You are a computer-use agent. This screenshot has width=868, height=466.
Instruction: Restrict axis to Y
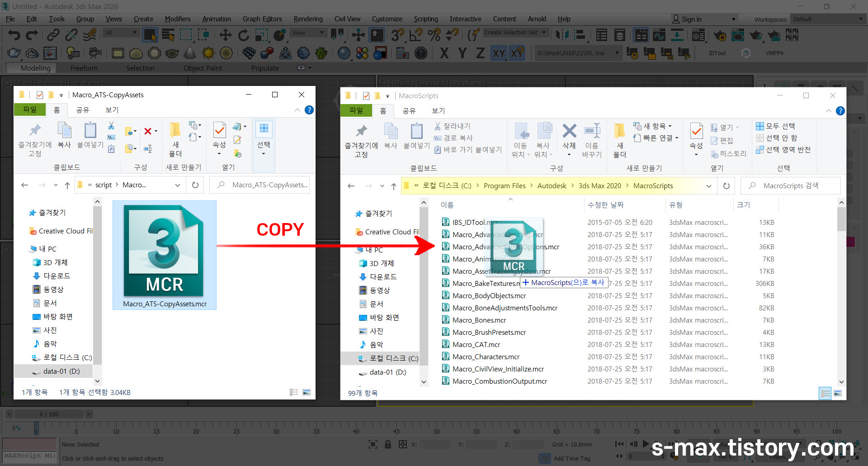(x=462, y=53)
